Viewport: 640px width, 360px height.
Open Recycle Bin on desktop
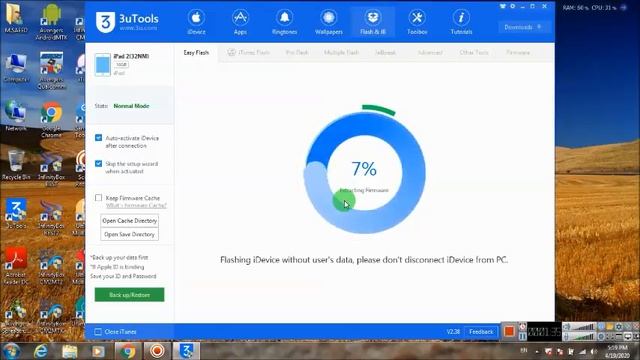[16, 165]
